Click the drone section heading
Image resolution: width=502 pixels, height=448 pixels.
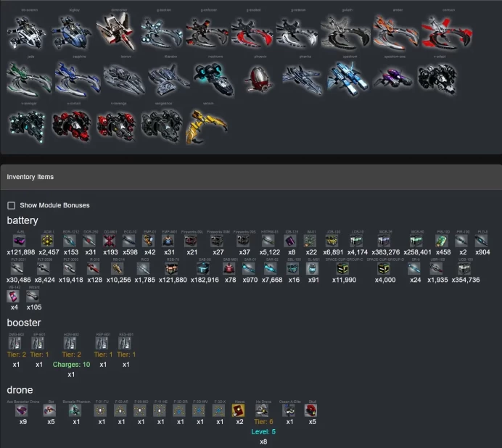[x=20, y=390]
